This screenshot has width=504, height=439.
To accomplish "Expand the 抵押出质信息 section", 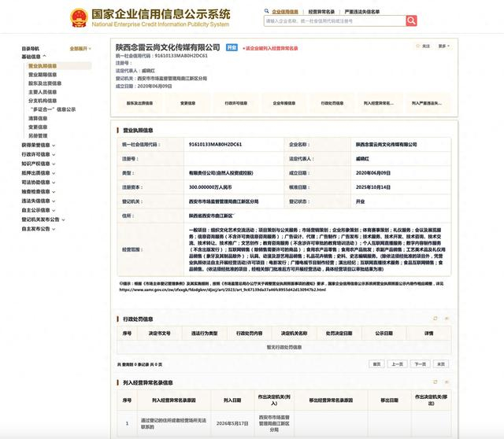I will pyautogui.click(x=39, y=173).
